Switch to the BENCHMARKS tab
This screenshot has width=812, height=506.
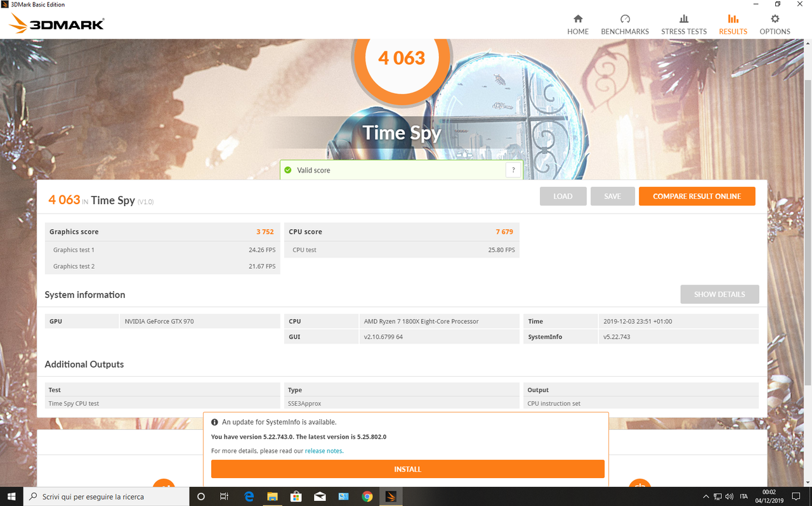[x=625, y=25]
